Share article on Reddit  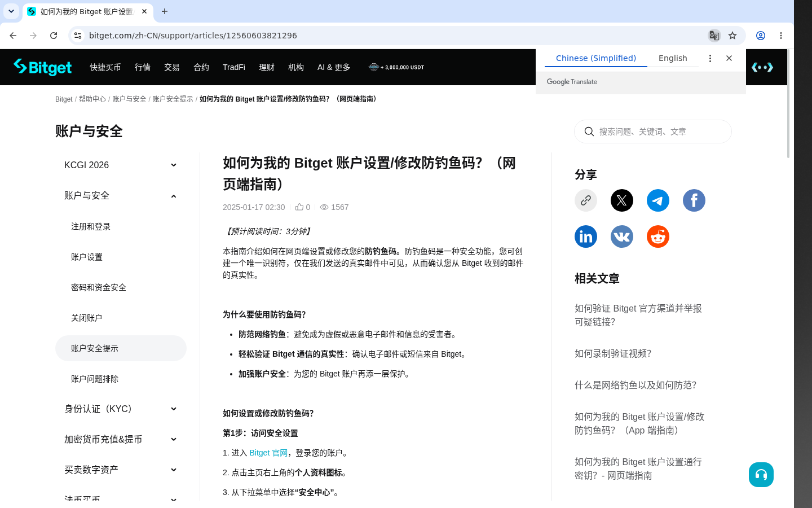tap(658, 237)
